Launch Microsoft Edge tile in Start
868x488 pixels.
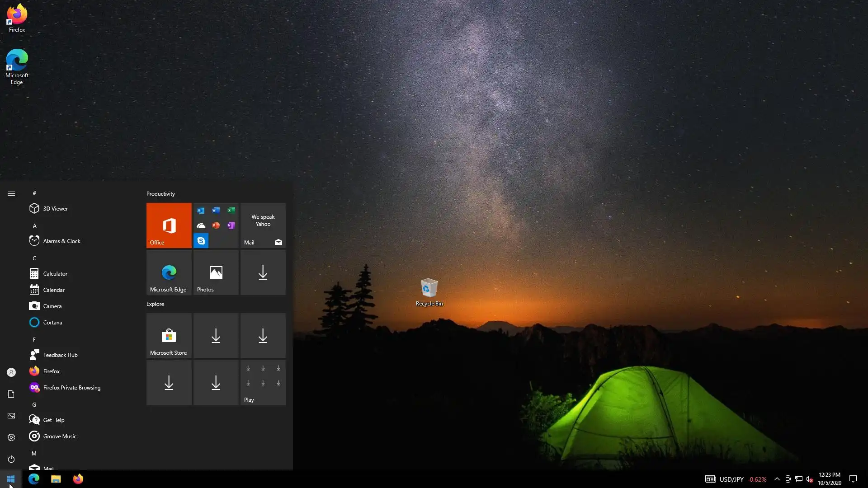point(169,272)
